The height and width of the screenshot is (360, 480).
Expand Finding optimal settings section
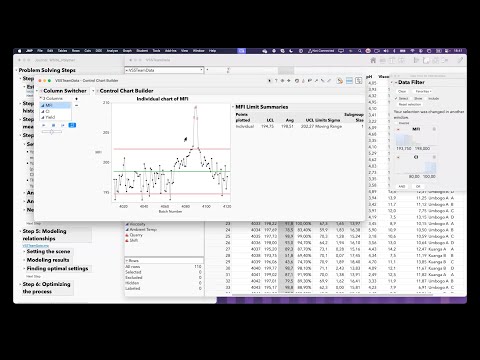(x=24, y=269)
